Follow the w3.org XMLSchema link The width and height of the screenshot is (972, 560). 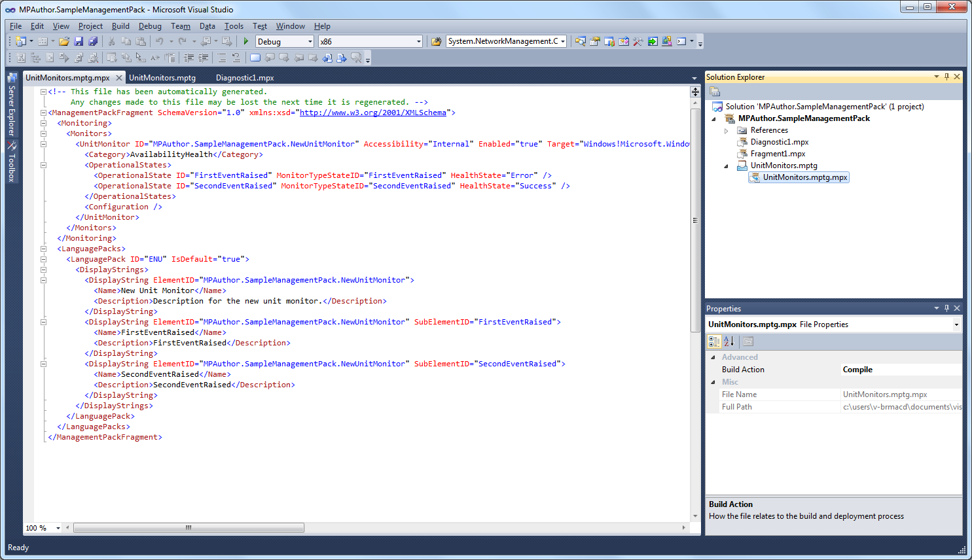coord(373,113)
